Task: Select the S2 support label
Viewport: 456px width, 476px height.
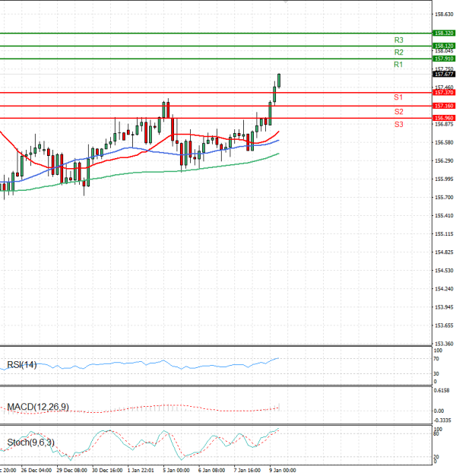Action: point(398,111)
